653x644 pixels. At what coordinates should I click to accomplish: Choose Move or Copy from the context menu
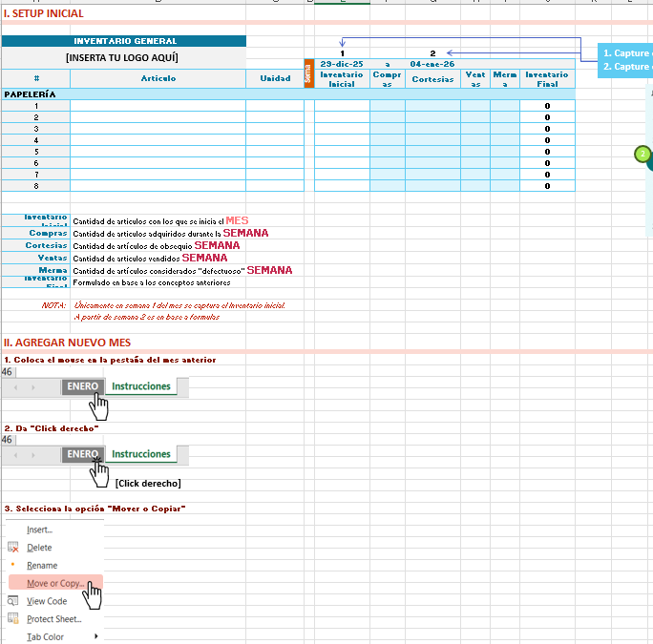coord(54,583)
